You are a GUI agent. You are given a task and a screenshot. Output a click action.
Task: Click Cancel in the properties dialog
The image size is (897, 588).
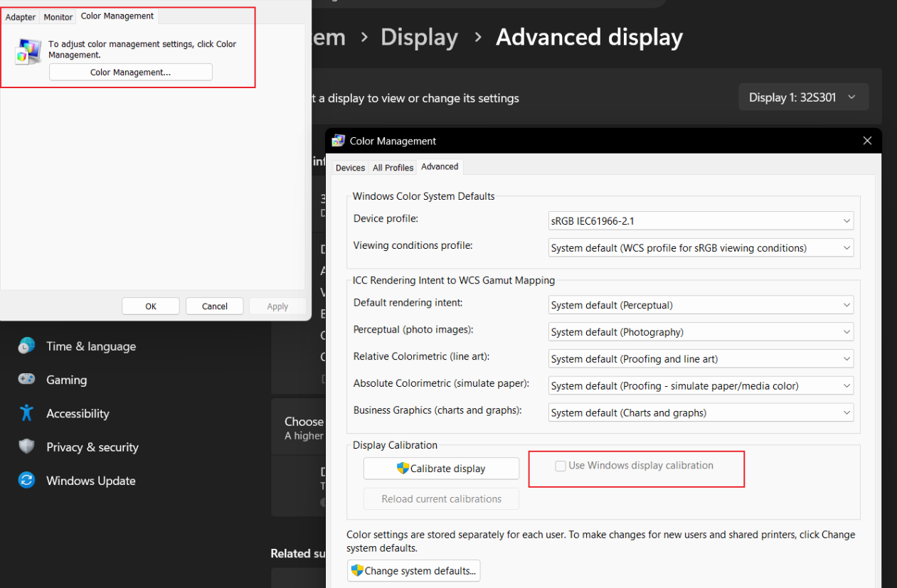pyautogui.click(x=215, y=306)
